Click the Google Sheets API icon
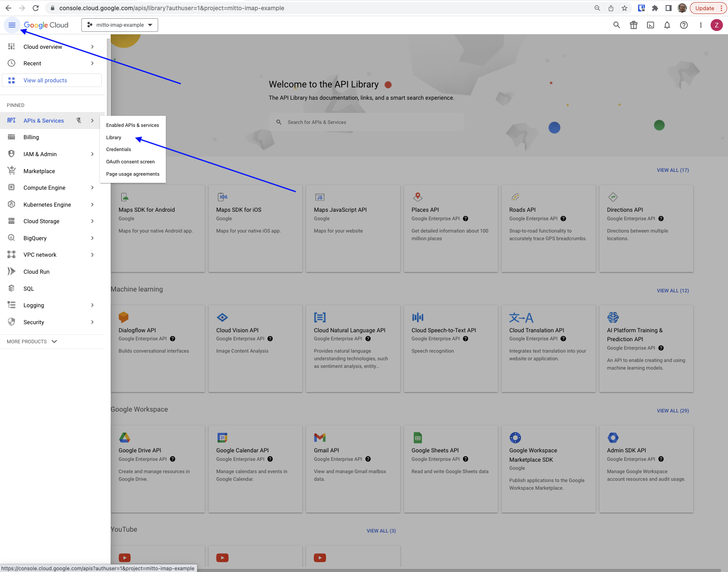Screen dimensions: 728x572 [418, 437]
